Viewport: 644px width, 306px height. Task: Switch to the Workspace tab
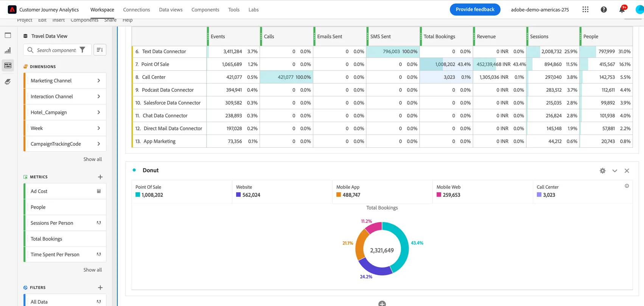pos(102,9)
